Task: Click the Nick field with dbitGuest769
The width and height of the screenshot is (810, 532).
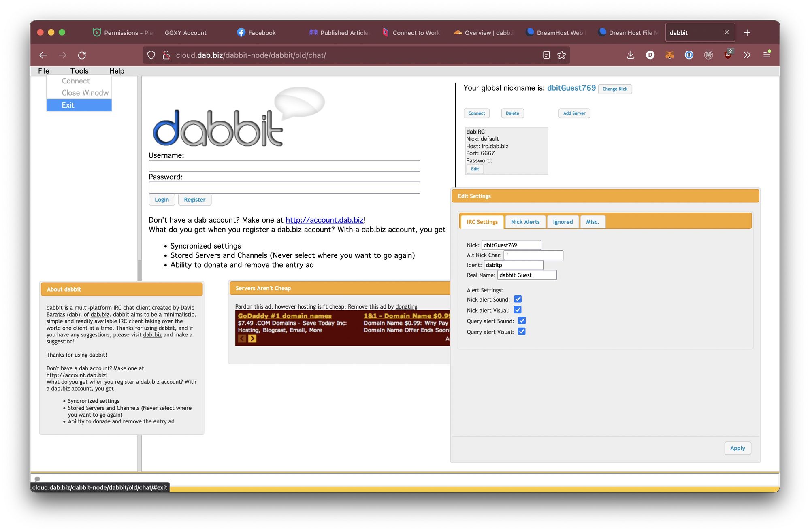Action: (x=511, y=245)
